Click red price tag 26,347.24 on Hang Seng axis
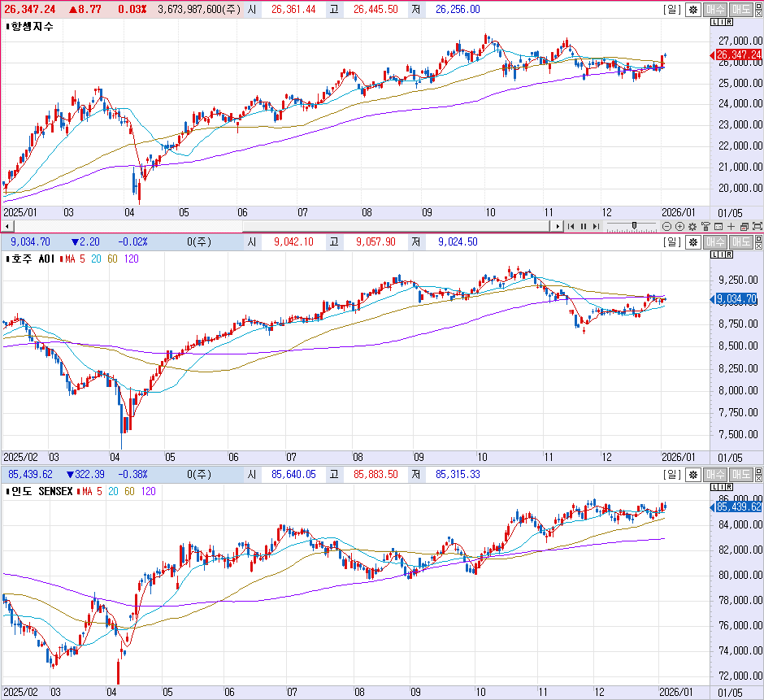Viewport: 764px width, 700px height. 736,55
